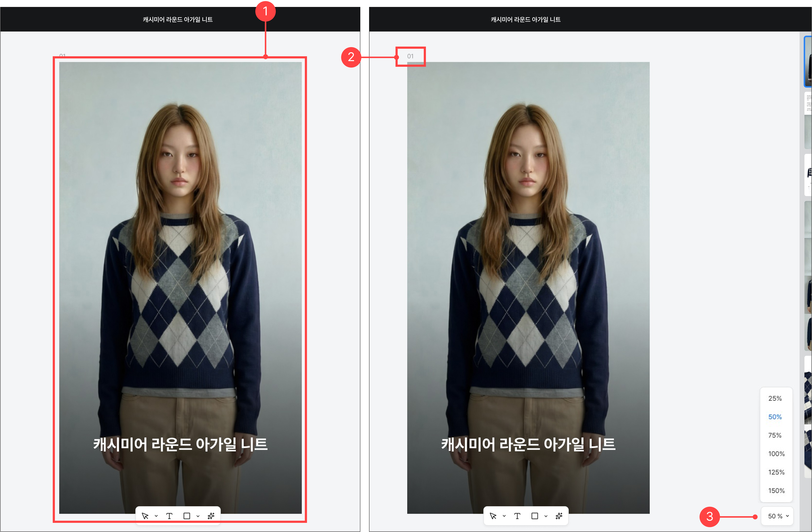Select the arrow tool in the right panel toolbar

coord(493,516)
